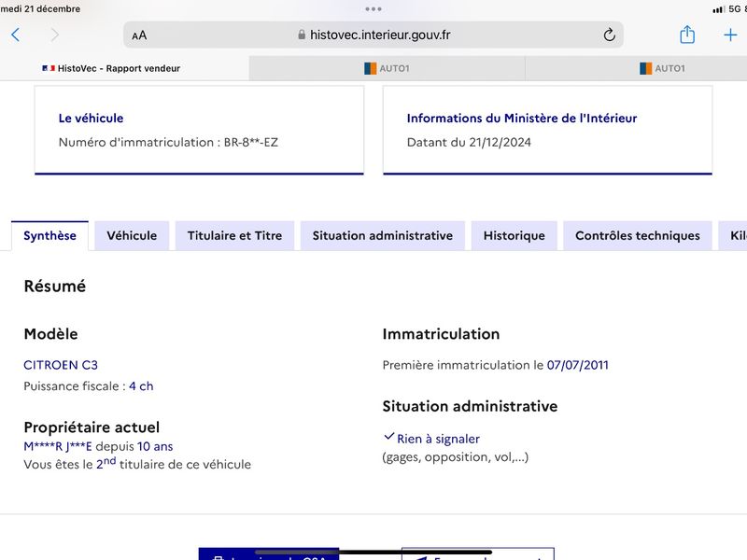Add a new tab with the plus icon
The image size is (747, 560).
[730, 35]
